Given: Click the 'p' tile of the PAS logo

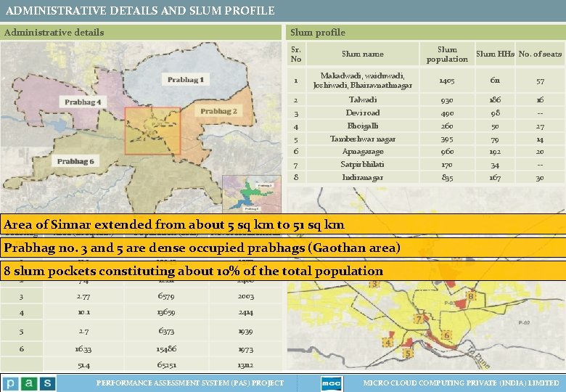Looking at the screenshot, I should click(x=10, y=383).
